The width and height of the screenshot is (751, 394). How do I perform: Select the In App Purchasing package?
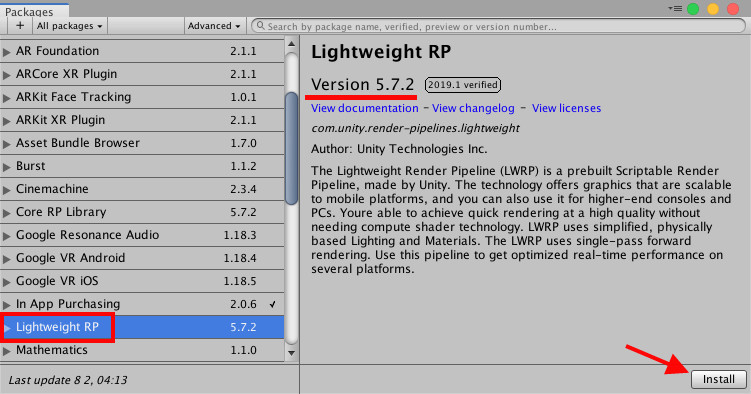(x=142, y=304)
